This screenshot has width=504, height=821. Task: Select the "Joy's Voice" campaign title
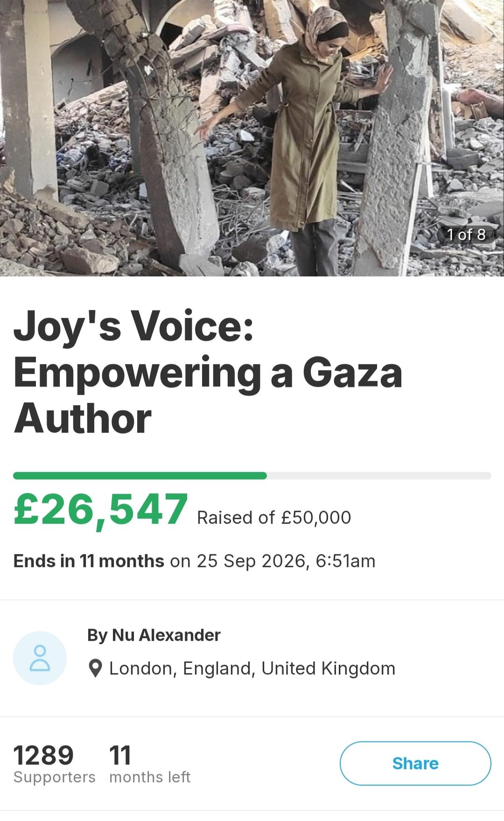[133, 326]
